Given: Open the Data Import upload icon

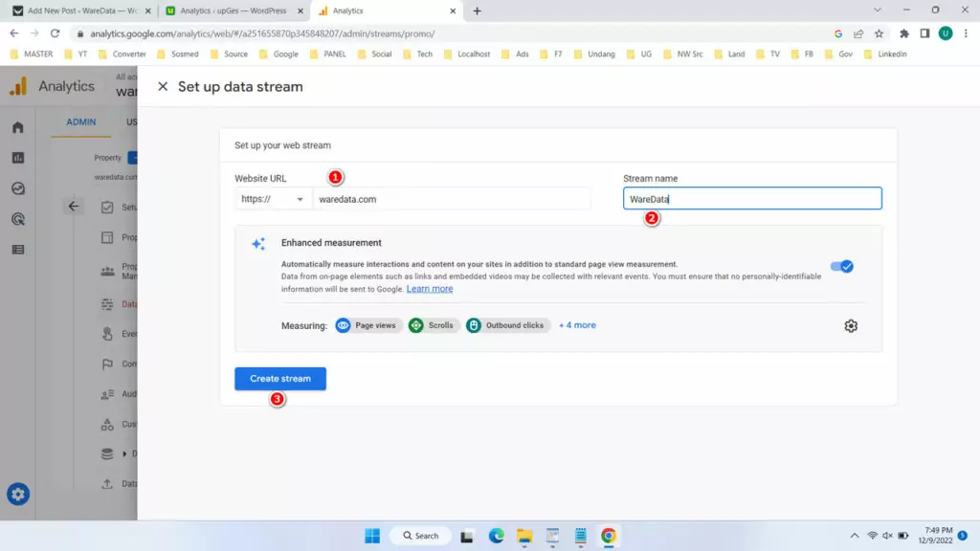Looking at the screenshot, I should coord(107,483).
